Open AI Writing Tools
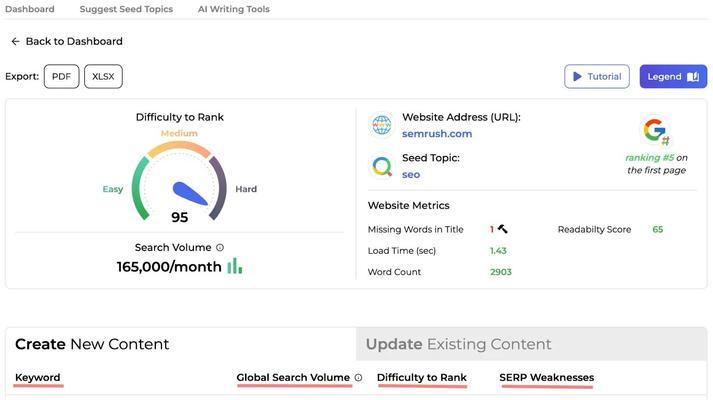Viewport: 713px width, 400px height. tap(234, 9)
